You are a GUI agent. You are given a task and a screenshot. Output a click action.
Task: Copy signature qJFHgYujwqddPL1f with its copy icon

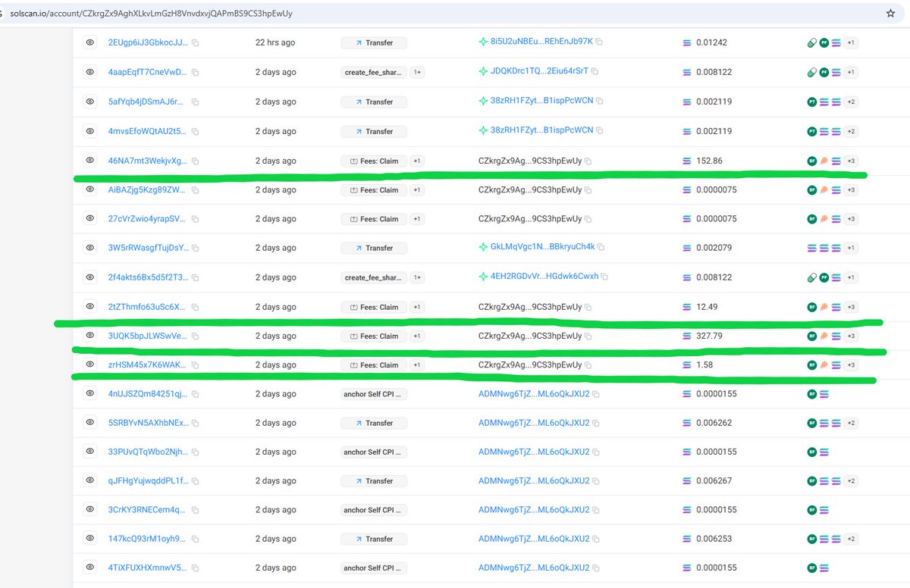tap(196, 481)
